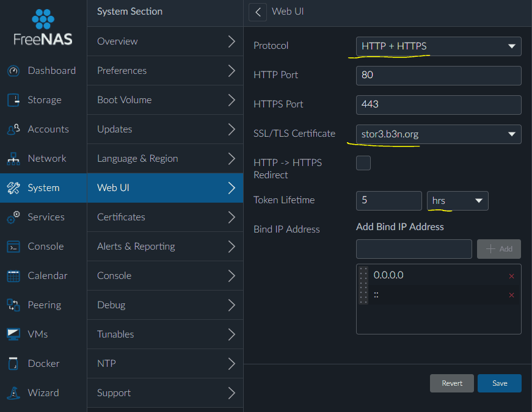532x412 pixels.
Task: Click the Storage disk icon
Action: [x=13, y=100]
